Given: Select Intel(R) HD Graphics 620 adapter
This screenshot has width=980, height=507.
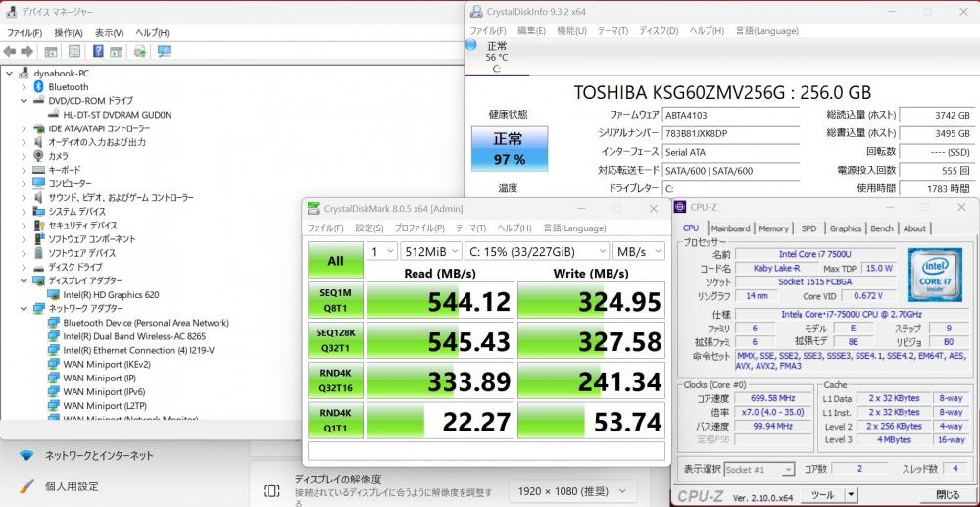Looking at the screenshot, I should coord(111,294).
